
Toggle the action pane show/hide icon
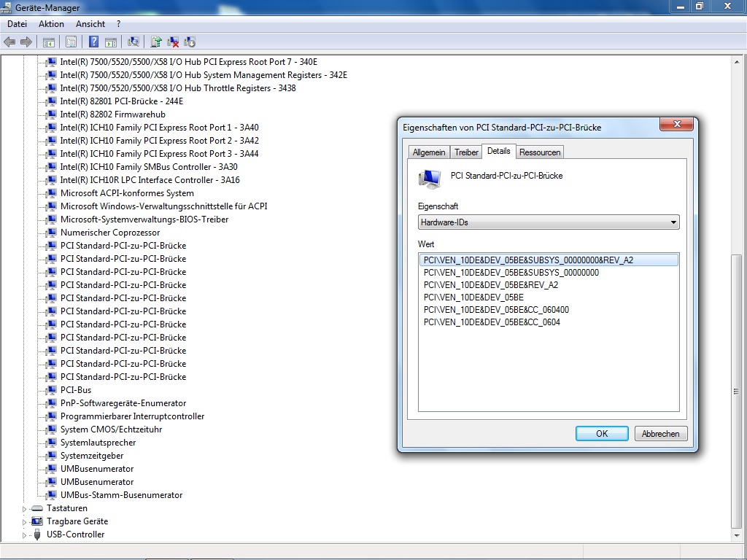coord(111,42)
